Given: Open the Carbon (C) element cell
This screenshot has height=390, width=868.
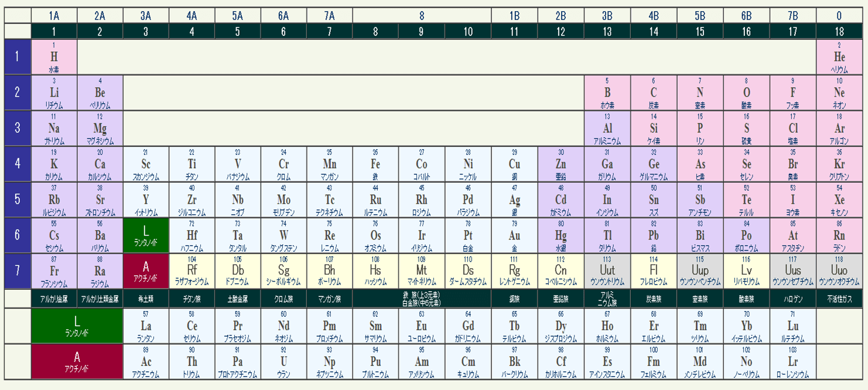Looking at the screenshot, I should coord(654,93).
